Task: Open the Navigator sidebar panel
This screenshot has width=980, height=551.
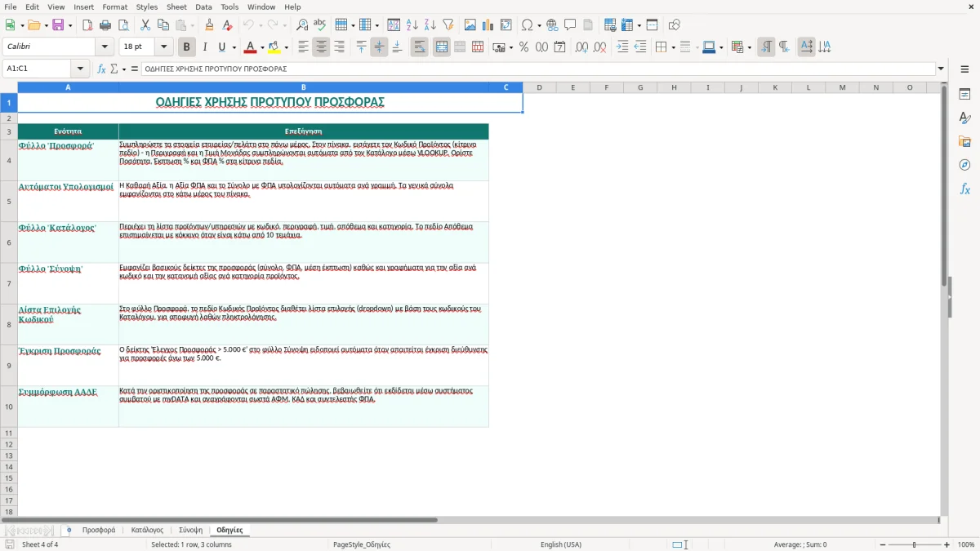Action: (x=964, y=165)
